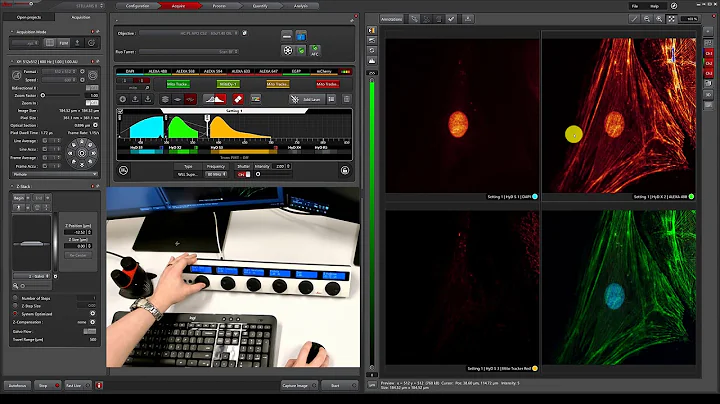
Task: Select the Number of Steps radio button
Action: pos(15,298)
